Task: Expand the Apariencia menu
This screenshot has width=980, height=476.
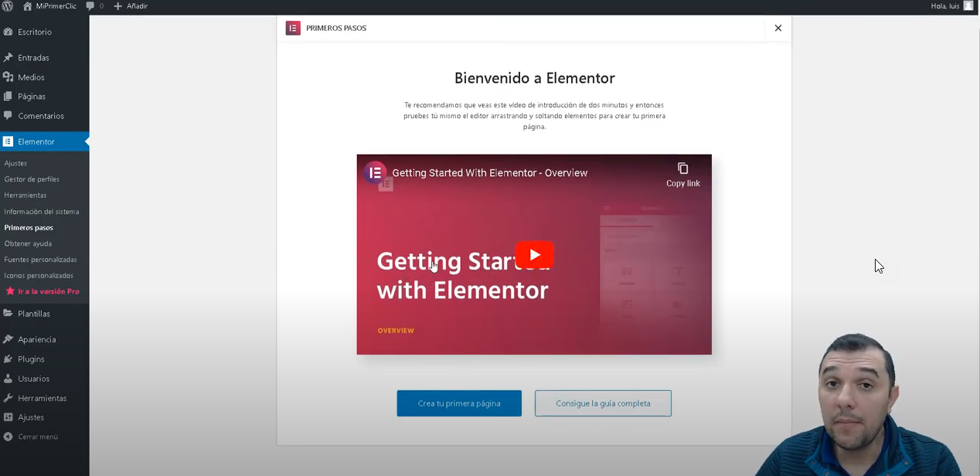Action: [x=36, y=340]
